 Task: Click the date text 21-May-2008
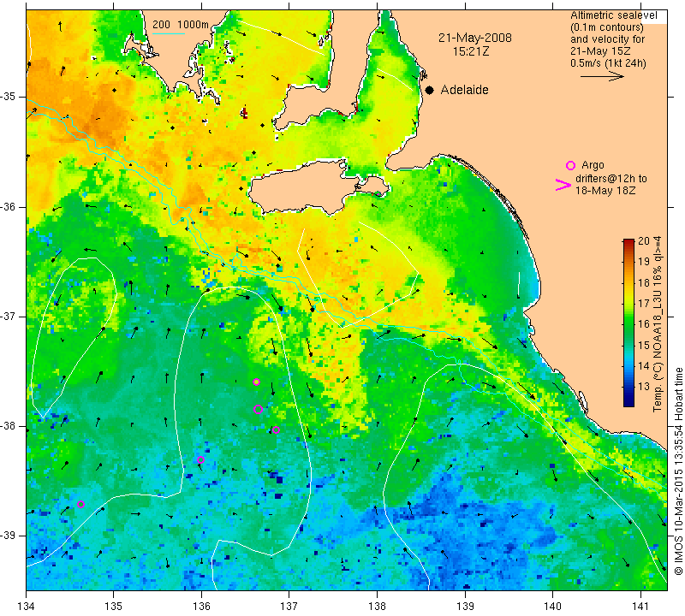[x=475, y=38]
